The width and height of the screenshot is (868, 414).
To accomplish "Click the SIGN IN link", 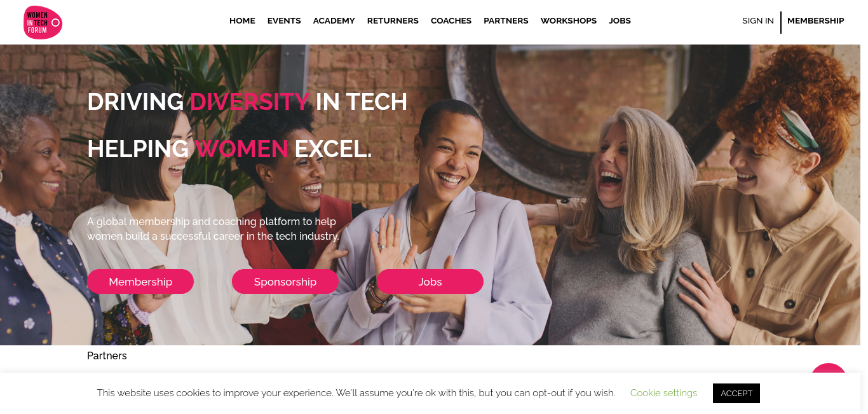I will [x=758, y=20].
